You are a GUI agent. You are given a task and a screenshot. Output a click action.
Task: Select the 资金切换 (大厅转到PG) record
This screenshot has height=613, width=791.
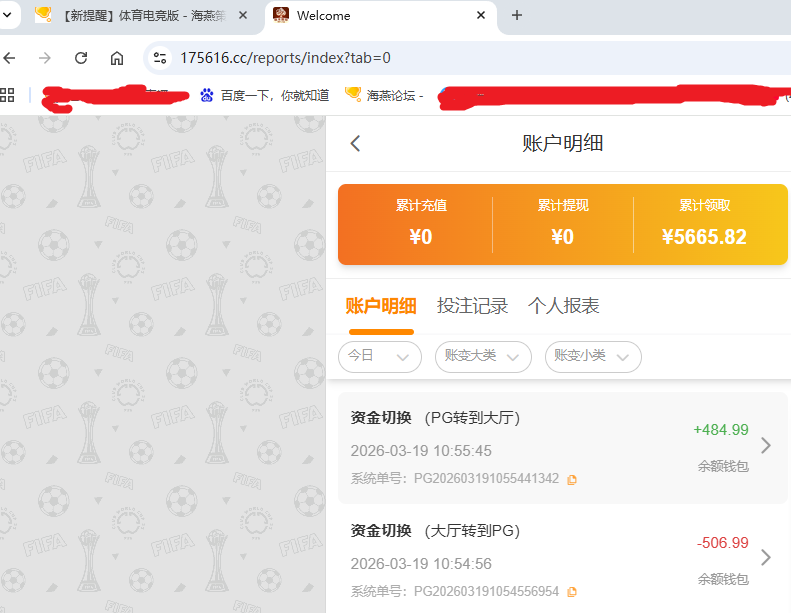(x=562, y=560)
